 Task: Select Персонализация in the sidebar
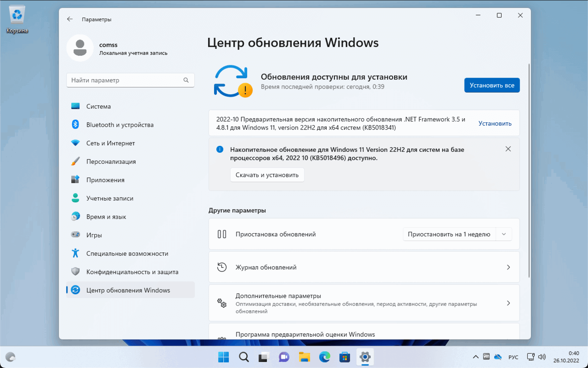coord(130,161)
